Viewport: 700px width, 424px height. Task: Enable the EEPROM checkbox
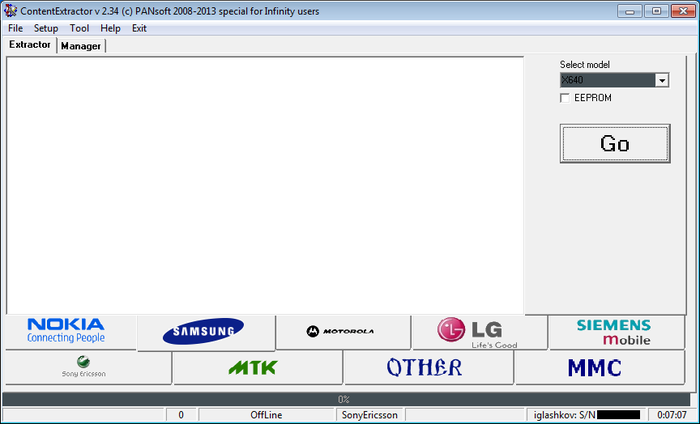click(566, 98)
